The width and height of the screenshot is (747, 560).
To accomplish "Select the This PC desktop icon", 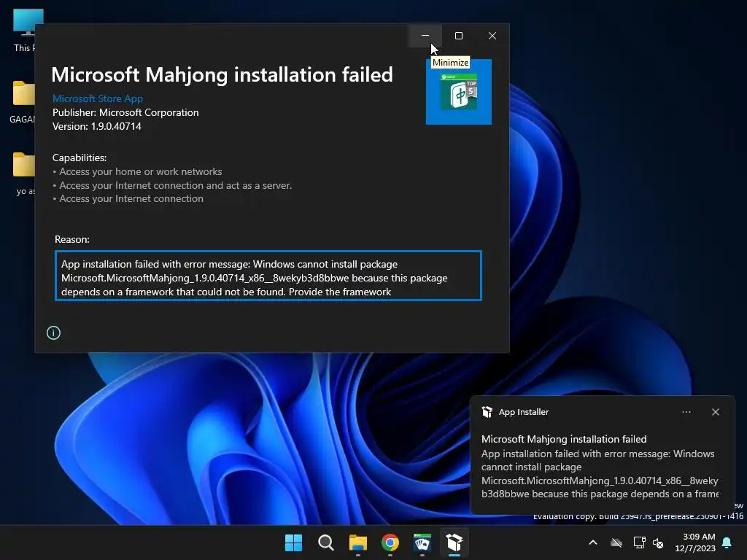I will (x=26, y=29).
